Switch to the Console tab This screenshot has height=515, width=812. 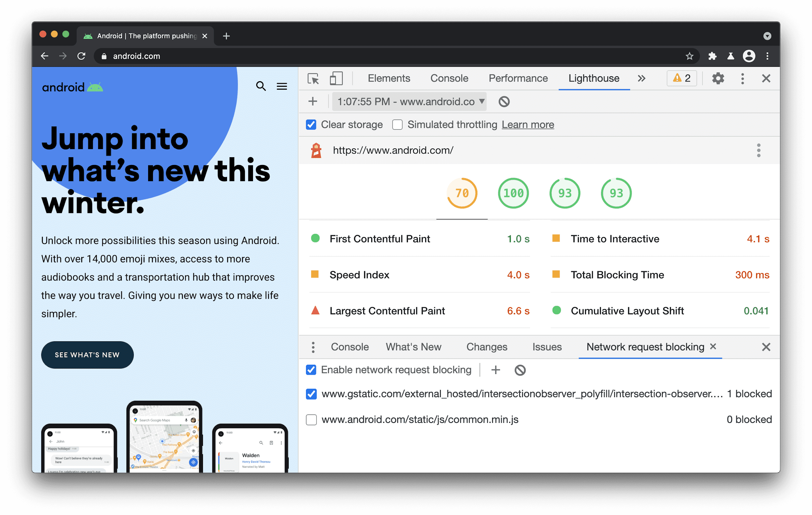449,78
